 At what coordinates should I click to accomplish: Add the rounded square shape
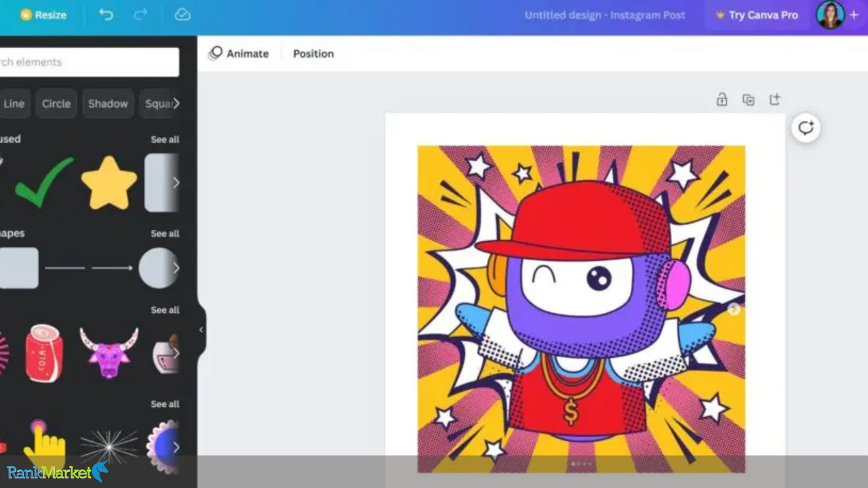[18, 268]
